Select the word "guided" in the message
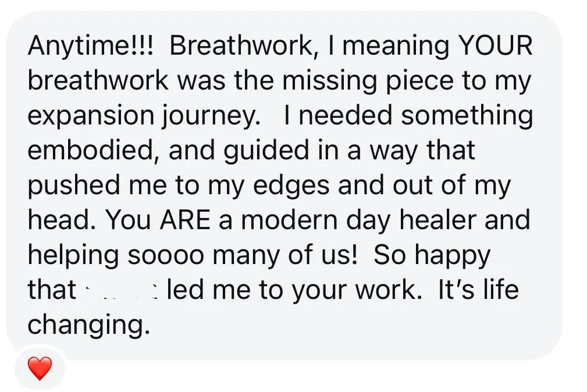The image size is (587, 392). 266,151
